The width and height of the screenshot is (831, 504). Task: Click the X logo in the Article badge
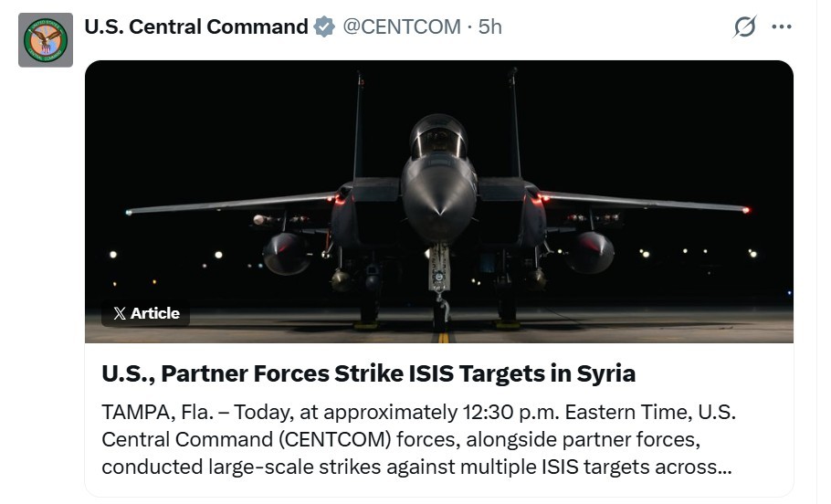(x=120, y=313)
